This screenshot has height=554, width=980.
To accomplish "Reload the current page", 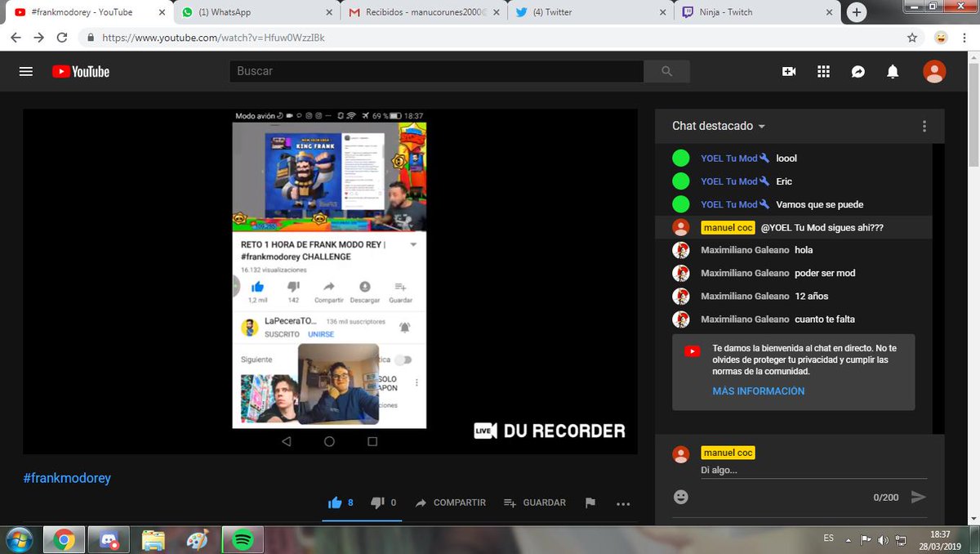I will [x=62, y=38].
